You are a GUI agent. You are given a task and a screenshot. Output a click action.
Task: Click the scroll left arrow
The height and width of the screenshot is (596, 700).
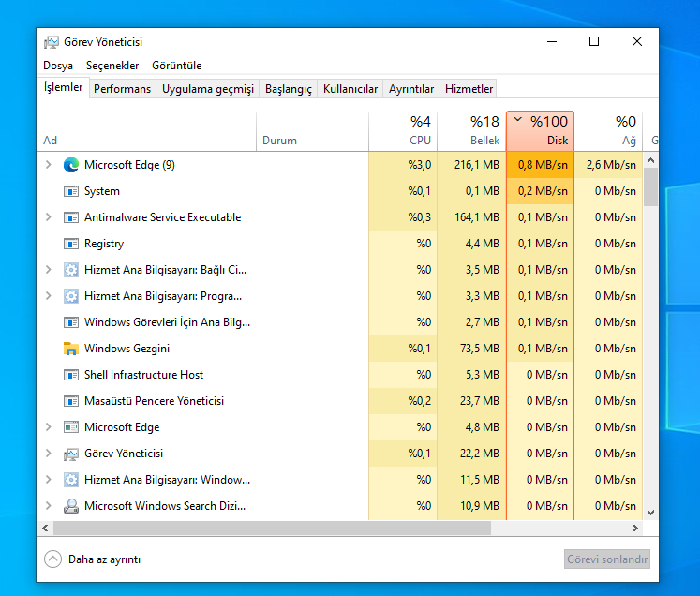[x=45, y=529]
